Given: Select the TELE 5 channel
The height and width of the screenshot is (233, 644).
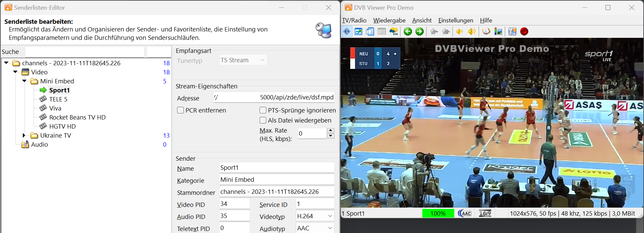Looking at the screenshot, I should 58,99.
